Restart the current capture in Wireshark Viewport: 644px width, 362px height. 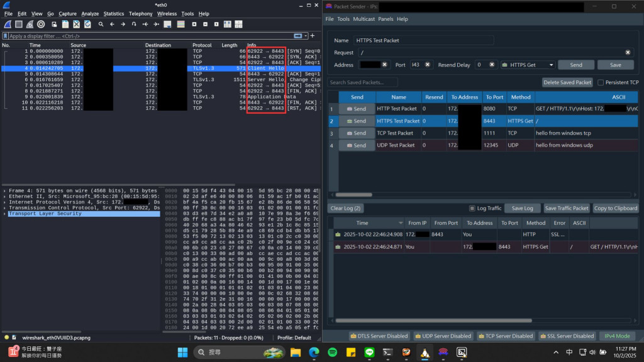point(30,25)
